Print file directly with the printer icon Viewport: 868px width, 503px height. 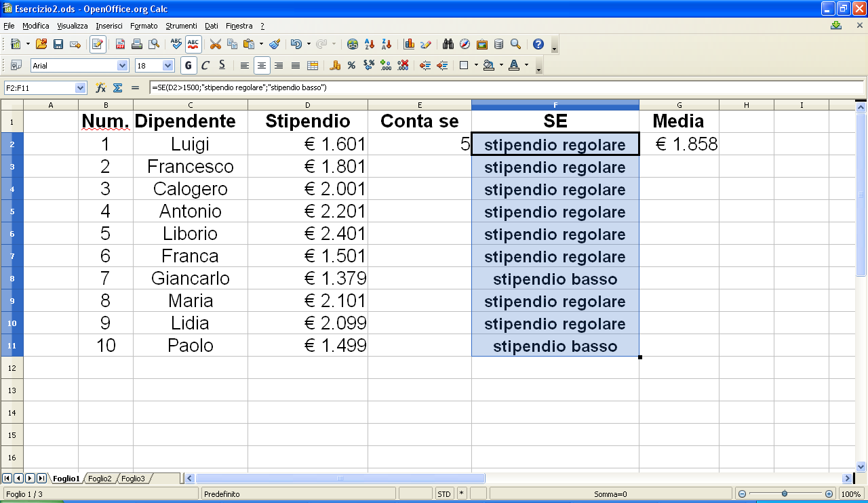click(137, 44)
